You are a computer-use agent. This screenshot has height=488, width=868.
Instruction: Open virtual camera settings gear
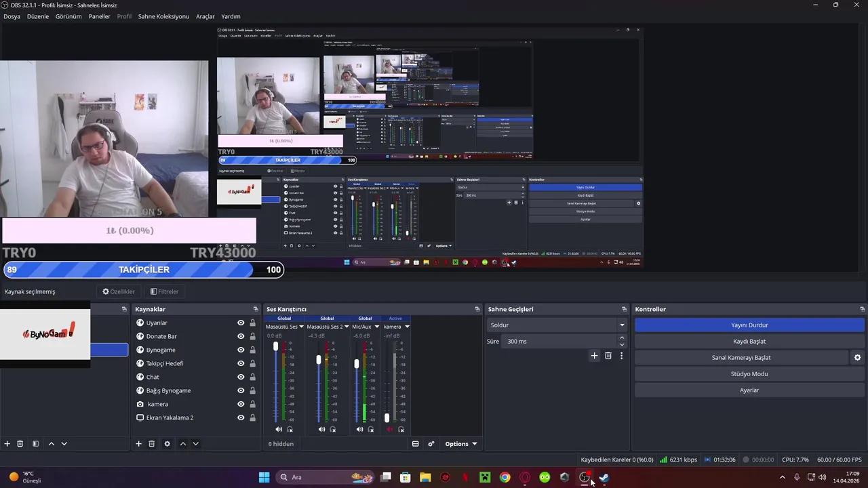857,358
